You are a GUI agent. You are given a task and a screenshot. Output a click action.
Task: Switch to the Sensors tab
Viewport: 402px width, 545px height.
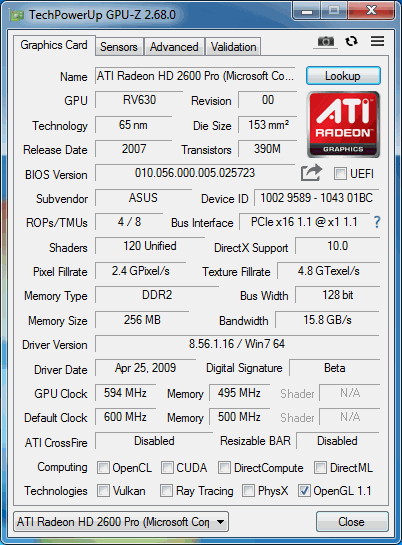tap(119, 47)
